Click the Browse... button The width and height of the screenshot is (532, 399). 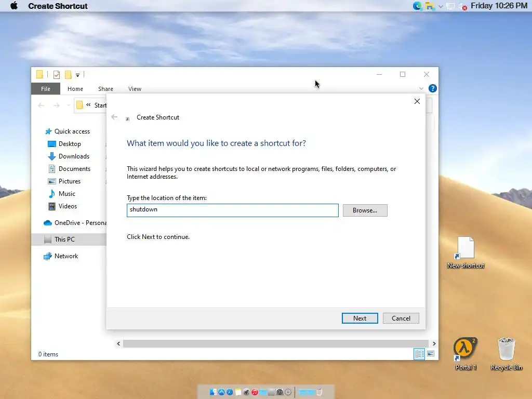click(365, 210)
